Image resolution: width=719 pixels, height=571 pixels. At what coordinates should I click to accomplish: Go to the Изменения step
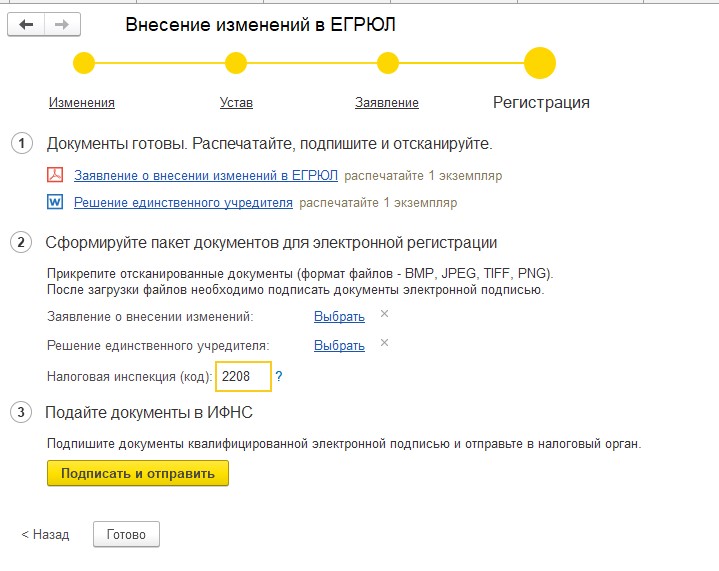(82, 102)
